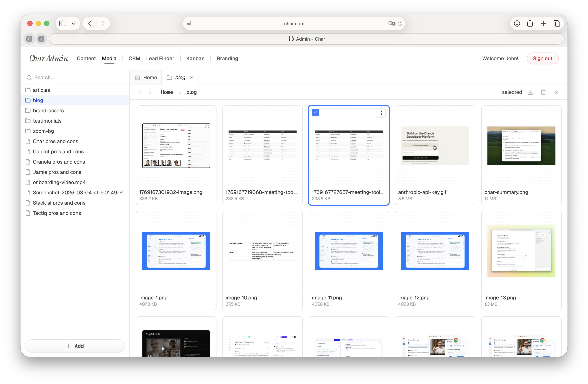Select the pinned tab labeled C

(29, 39)
